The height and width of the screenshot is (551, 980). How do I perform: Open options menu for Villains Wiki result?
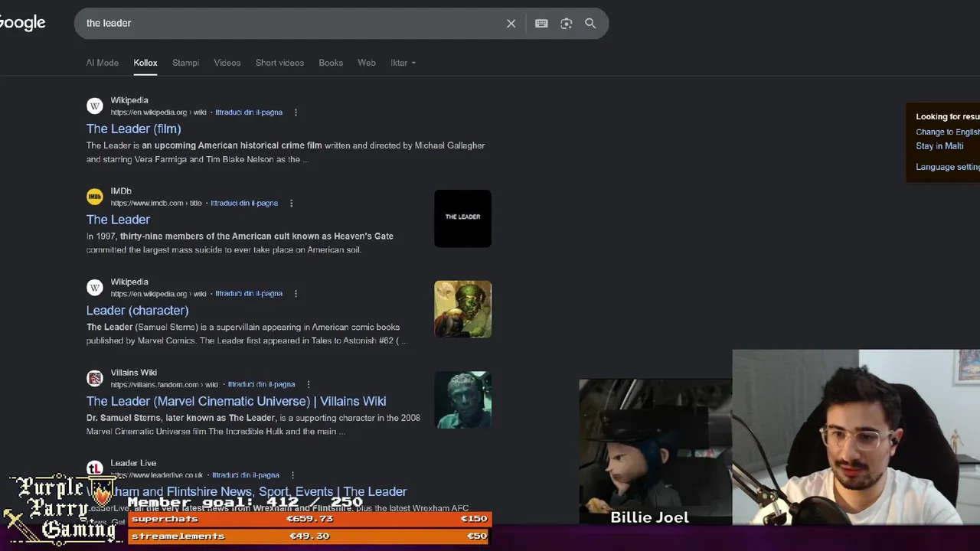(x=309, y=385)
